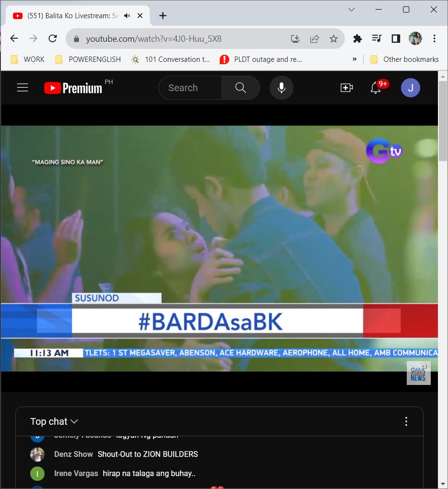Viewport: 448px width, 489px height.
Task: Toggle the browser side panel
Action: pos(396,39)
